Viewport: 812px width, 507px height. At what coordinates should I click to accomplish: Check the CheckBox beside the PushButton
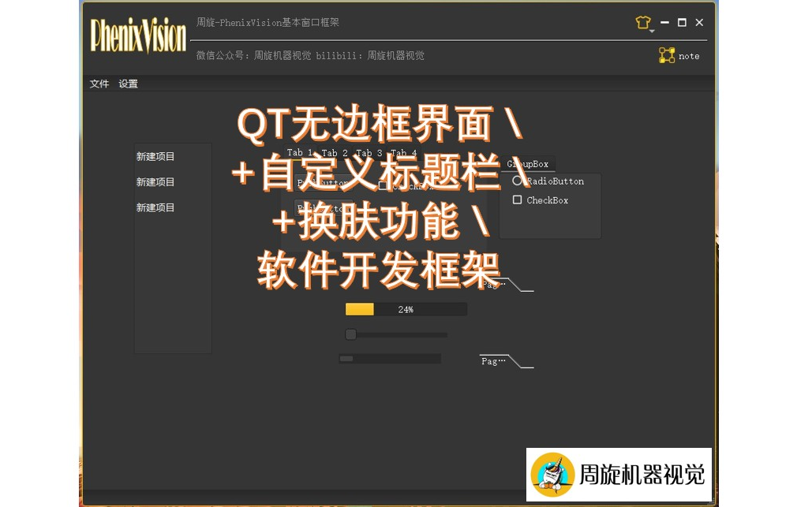pyautogui.click(x=384, y=185)
